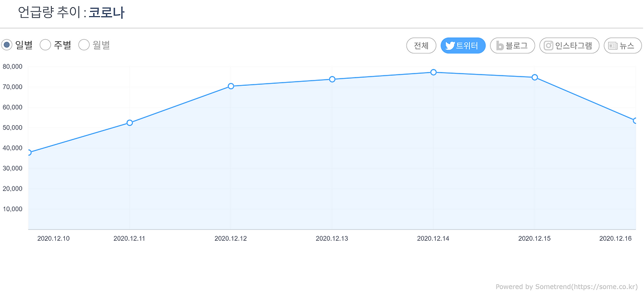Switch to the 전체 all-channels filter
Image resolution: width=644 pixels, height=291 pixels.
point(421,46)
